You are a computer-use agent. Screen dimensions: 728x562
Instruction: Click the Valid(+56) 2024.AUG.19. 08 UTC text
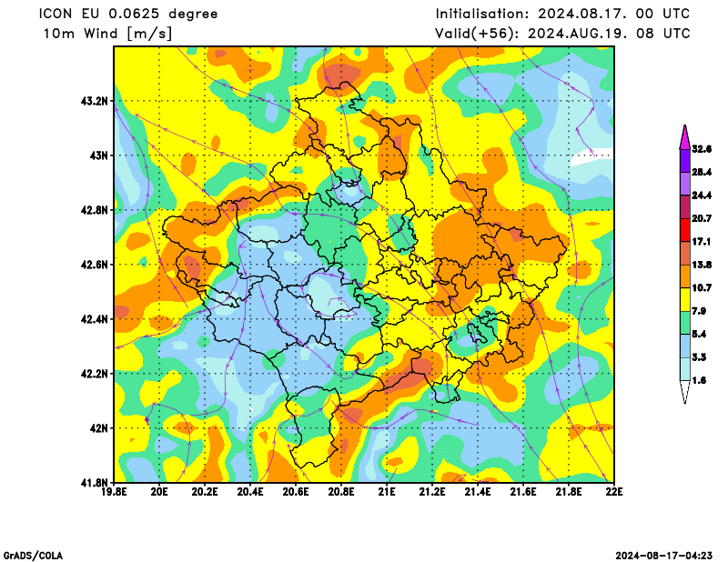tap(562, 34)
